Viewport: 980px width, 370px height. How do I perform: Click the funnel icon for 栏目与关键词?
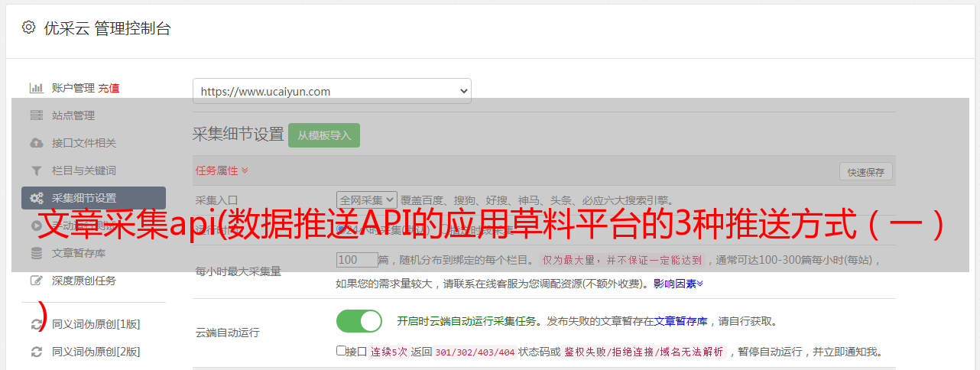(36, 170)
